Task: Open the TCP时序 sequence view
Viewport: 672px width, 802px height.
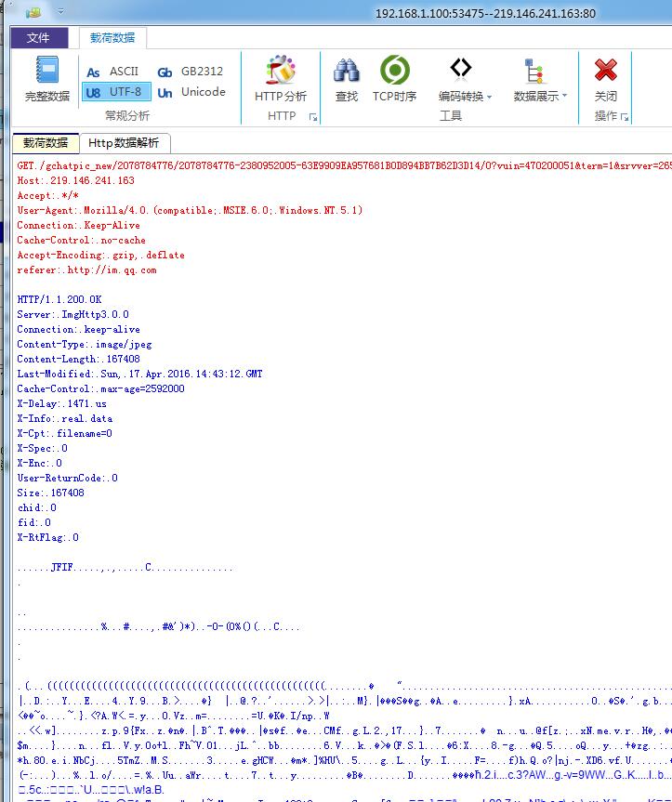Action: [x=394, y=79]
